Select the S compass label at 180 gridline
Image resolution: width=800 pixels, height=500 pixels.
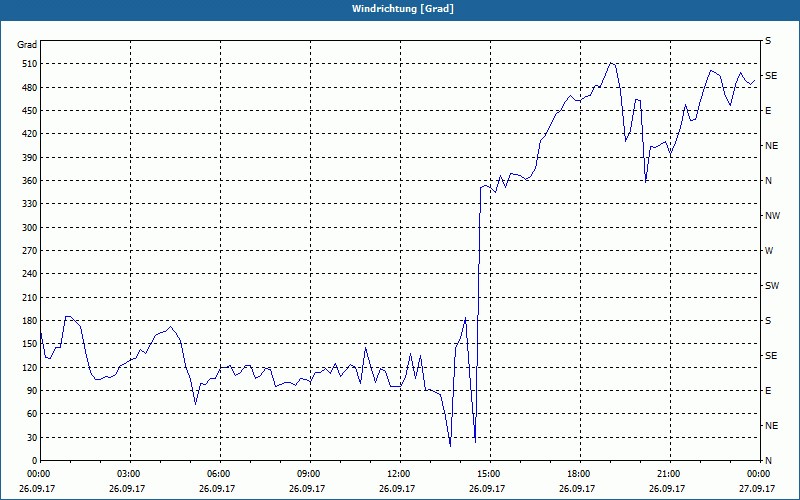click(768, 321)
